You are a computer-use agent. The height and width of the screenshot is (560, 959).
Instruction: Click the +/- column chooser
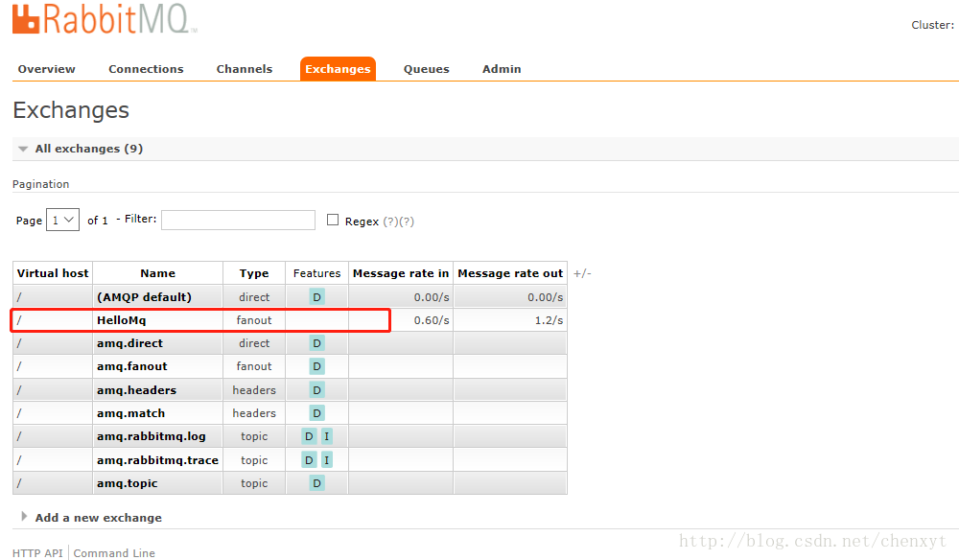coord(582,273)
